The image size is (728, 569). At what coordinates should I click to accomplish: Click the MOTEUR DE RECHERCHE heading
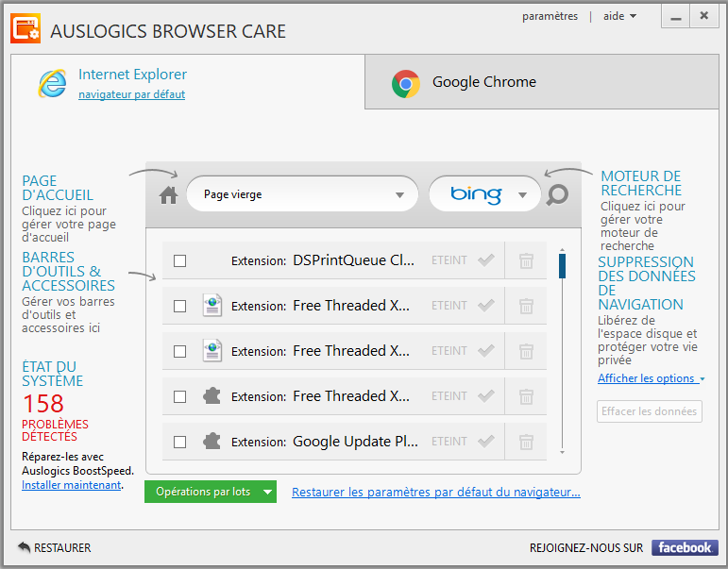pyautogui.click(x=641, y=183)
